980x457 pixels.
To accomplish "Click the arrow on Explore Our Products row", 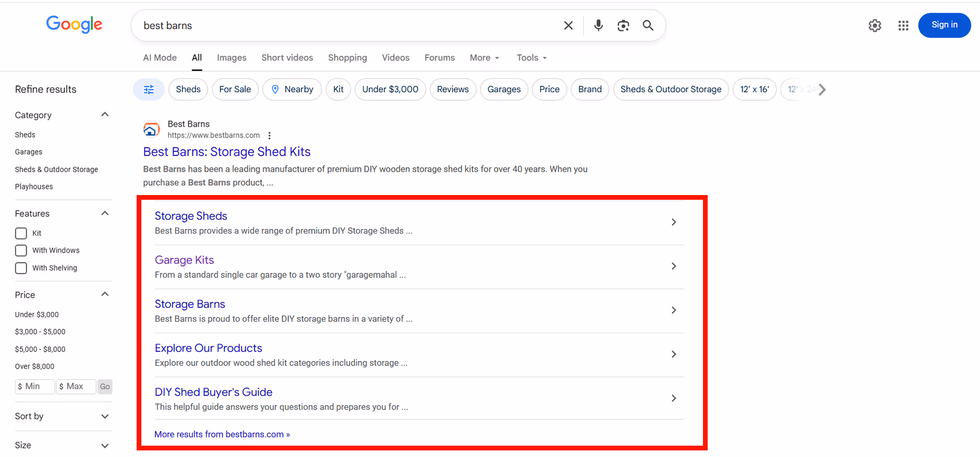I will (674, 354).
